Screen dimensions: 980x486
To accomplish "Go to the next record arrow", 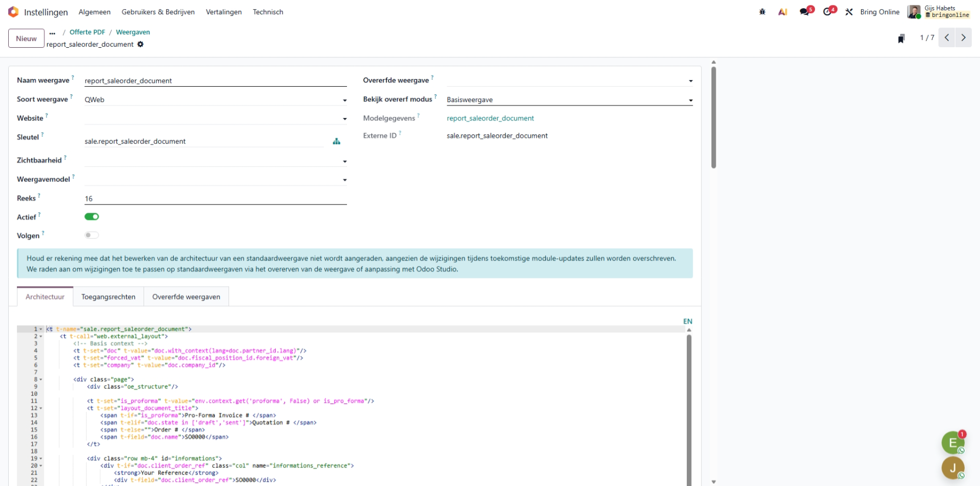I will [x=963, y=38].
